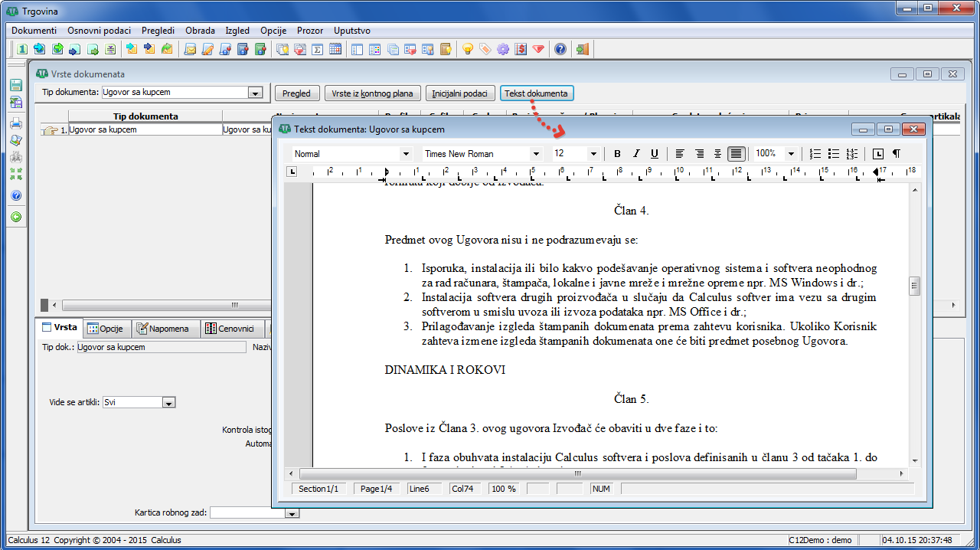Image resolution: width=980 pixels, height=550 pixels.
Task: Open the Tip dokumenta combo box
Action: [255, 93]
